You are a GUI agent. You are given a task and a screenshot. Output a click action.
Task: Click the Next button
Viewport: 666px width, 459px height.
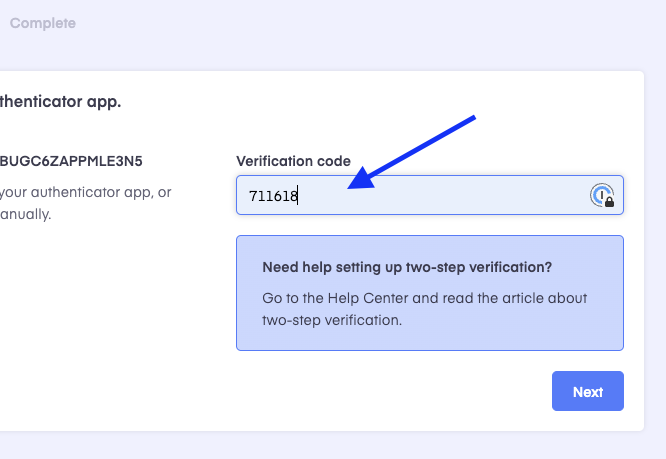[x=588, y=391]
